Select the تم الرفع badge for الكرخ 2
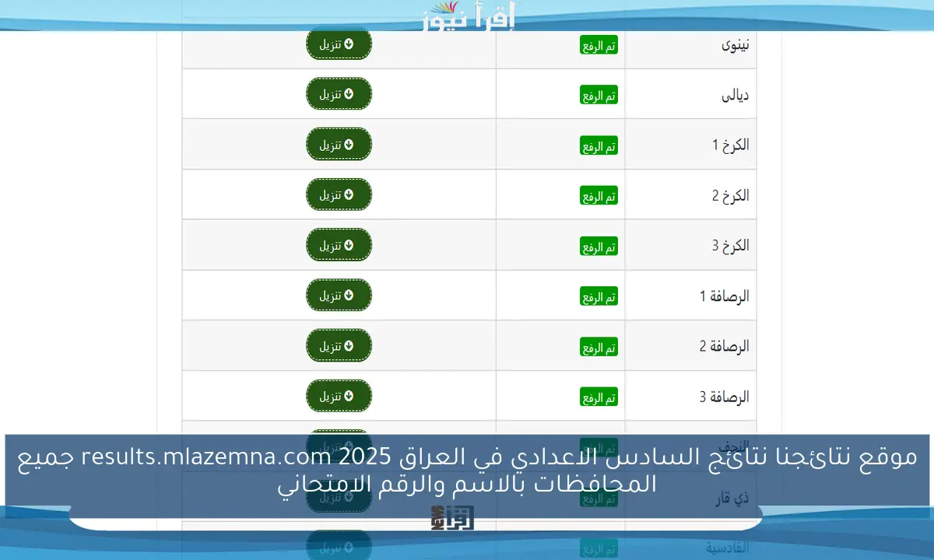Viewport: 934px width, 560px height. (x=599, y=196)
